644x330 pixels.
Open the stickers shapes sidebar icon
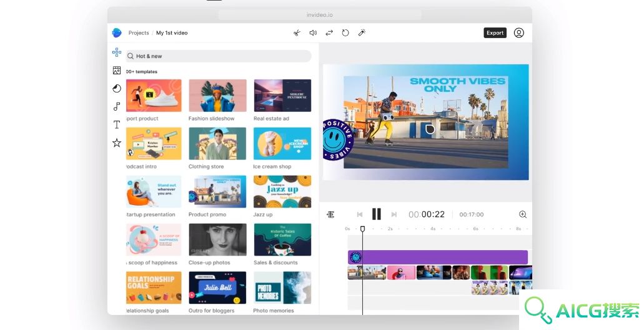(117, 88)
